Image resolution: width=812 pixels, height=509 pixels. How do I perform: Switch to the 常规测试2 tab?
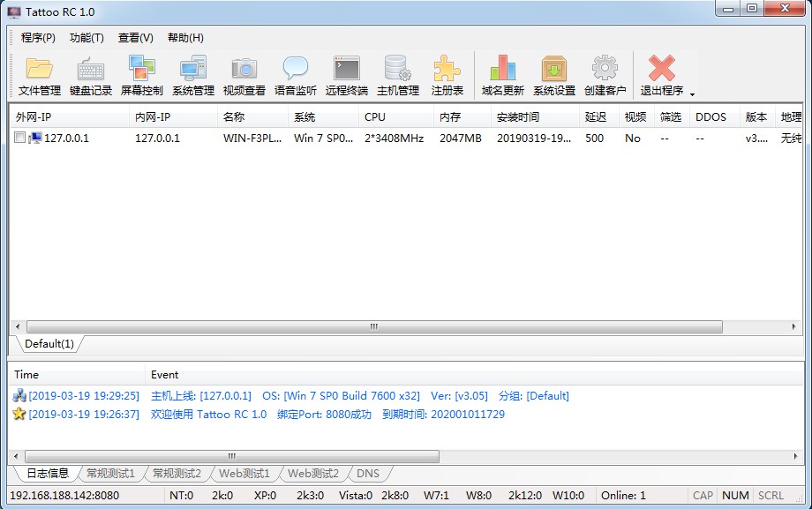click(177, 473)
